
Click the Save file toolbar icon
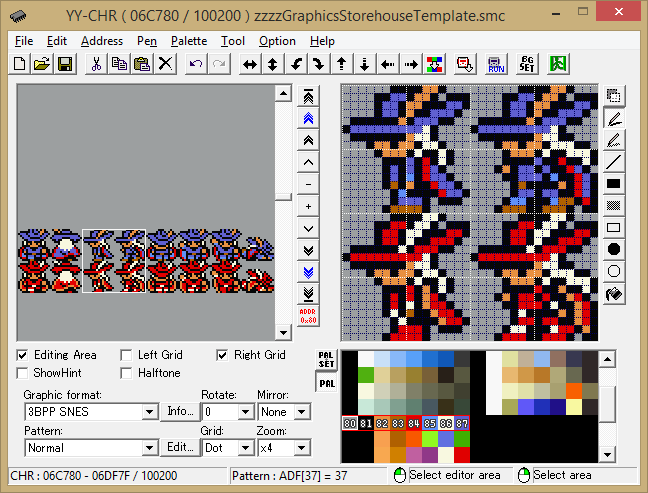tap(65, 64)
